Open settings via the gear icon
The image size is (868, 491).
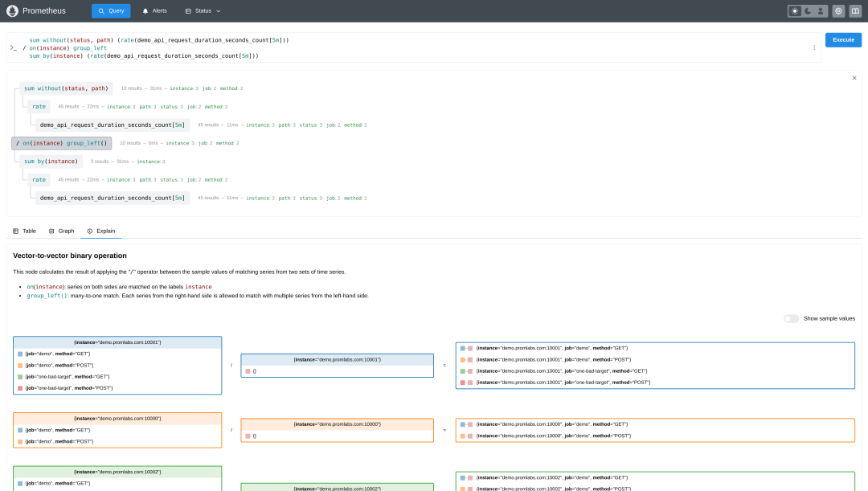pos(838,11)
